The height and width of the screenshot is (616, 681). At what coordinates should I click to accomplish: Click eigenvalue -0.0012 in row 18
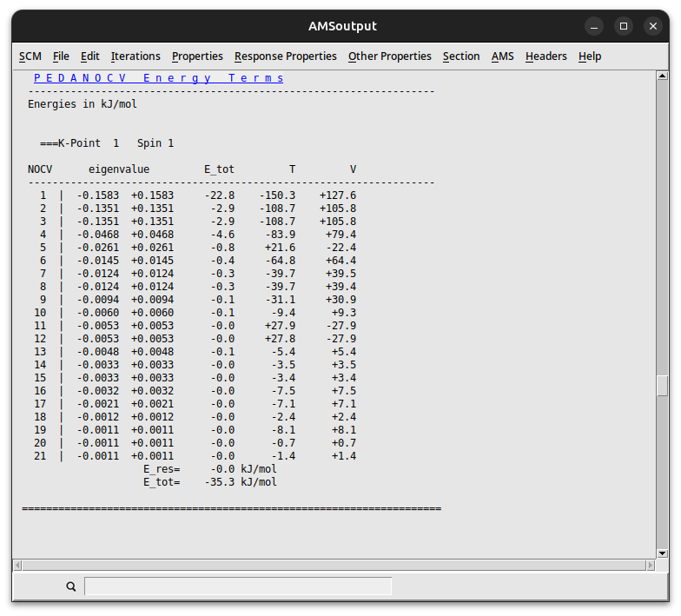[97, 417]
